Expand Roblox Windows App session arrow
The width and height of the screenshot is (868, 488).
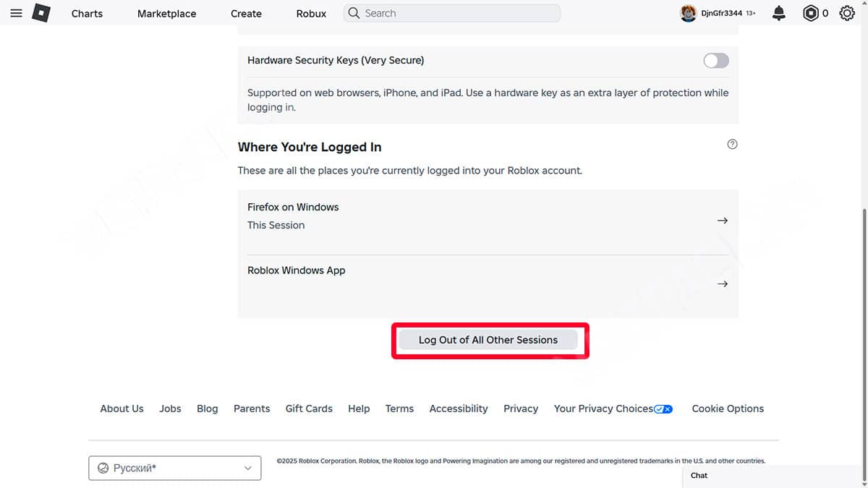tap(722, 284)
